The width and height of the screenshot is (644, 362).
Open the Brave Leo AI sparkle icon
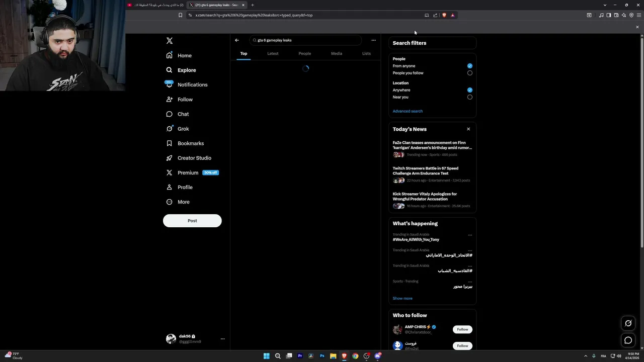623,15
